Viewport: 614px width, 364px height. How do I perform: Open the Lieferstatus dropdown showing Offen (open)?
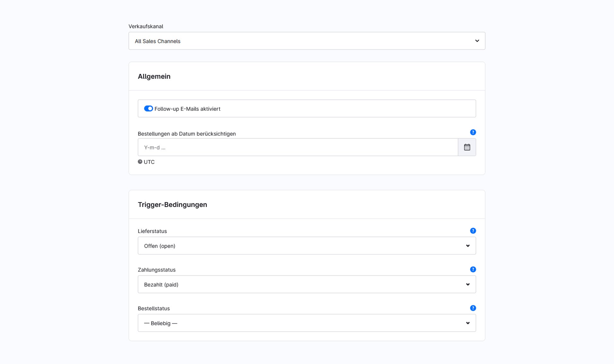[307, 246]
